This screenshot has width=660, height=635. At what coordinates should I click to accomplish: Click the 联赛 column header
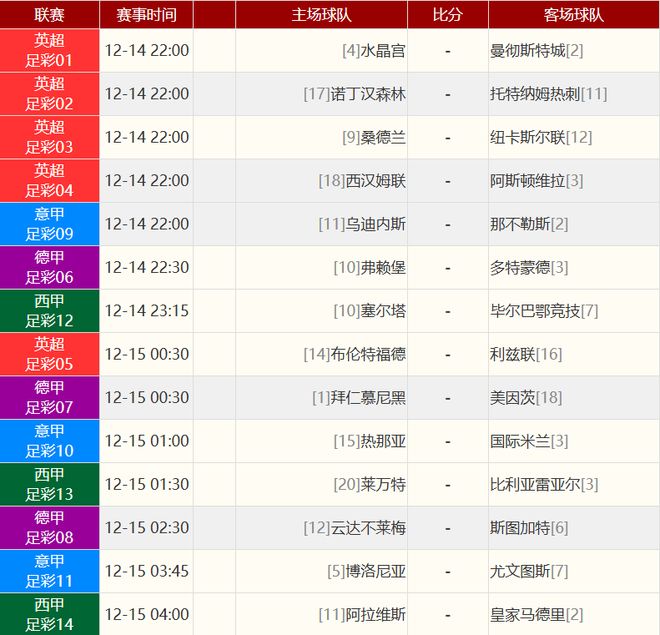pos(49,14)
